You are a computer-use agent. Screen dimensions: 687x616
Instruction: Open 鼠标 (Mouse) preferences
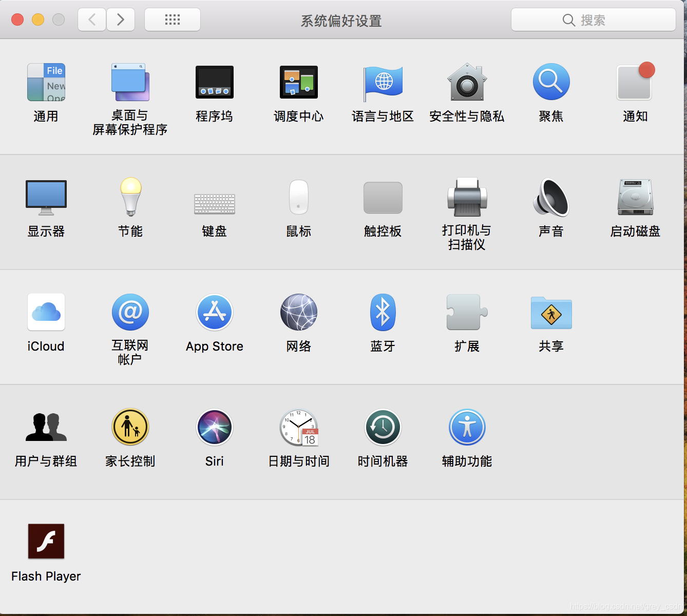tap(299, 197)
